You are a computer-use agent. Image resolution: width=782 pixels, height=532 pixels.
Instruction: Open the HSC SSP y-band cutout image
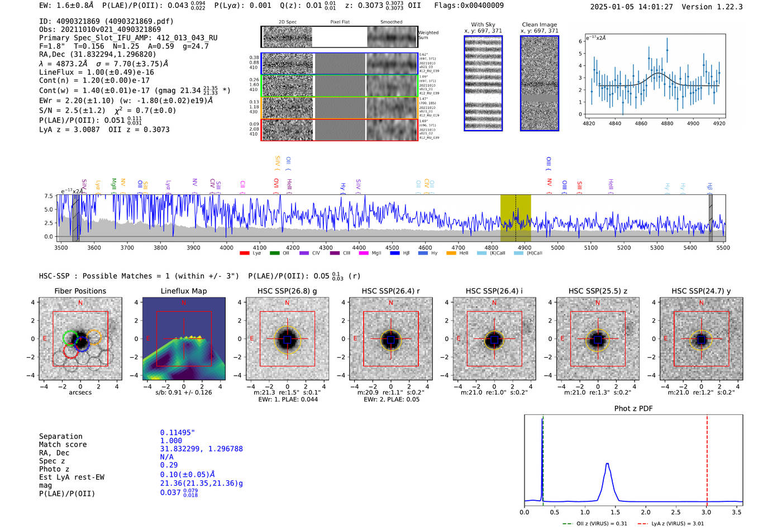click(701, 339)
